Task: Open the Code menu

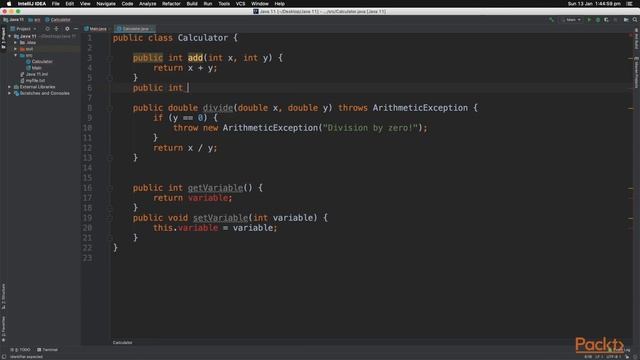Action: [127, 4]
